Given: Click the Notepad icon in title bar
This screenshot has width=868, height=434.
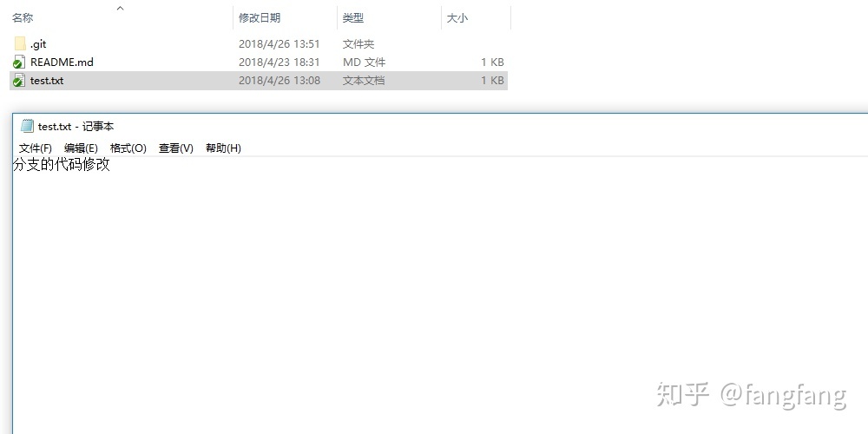Looking at the screenshot, I should (27, 126).
